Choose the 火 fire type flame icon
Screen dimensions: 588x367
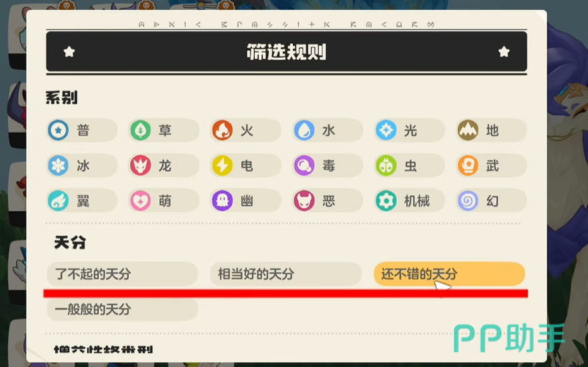click(223, 131)
